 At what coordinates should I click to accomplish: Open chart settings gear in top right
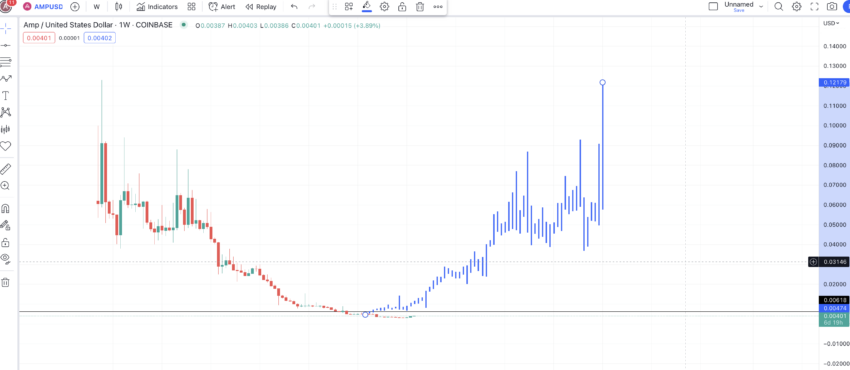click(x=796, y=7)
